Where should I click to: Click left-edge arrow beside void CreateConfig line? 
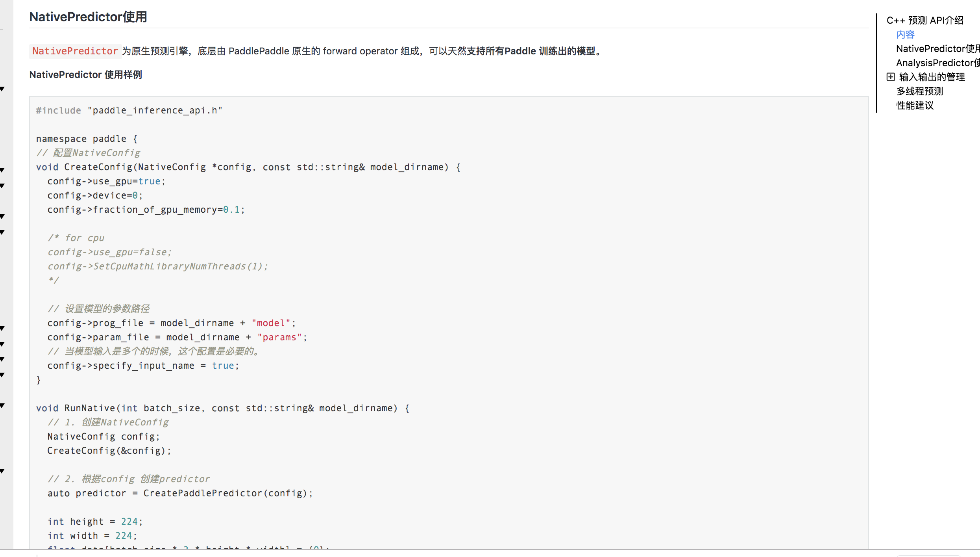point(2,170)
